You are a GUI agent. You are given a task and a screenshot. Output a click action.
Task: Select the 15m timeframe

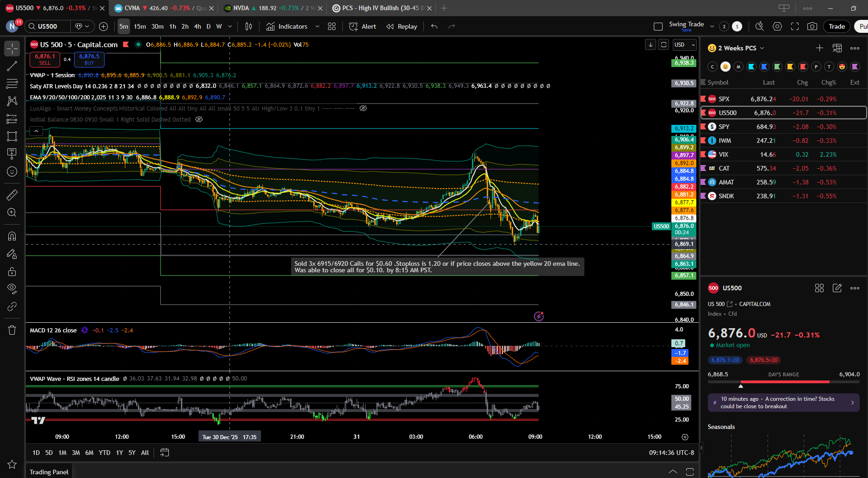point(140,26)
